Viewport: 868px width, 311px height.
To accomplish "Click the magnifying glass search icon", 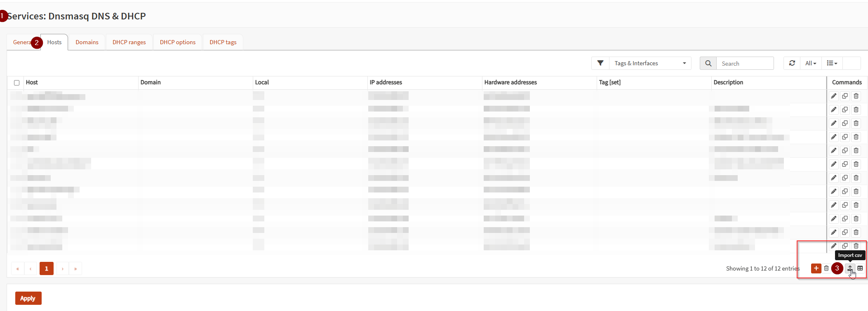I will pyautogui.click(x=708, y=63).
